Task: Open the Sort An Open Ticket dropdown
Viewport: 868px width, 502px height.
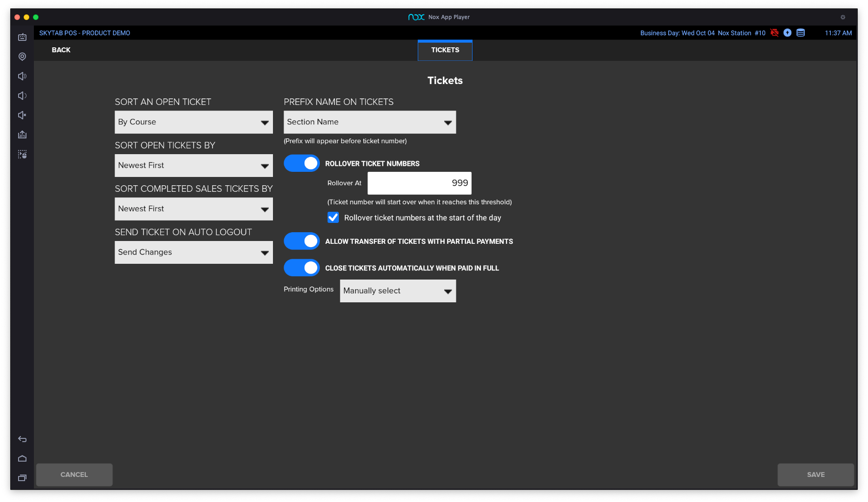Action: click(194, 122)
